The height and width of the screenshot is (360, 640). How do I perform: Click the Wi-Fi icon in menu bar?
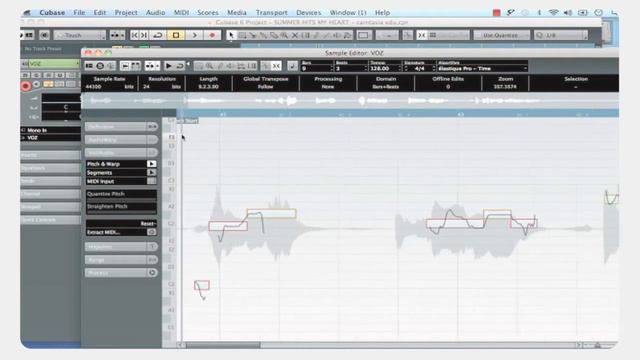553,13
